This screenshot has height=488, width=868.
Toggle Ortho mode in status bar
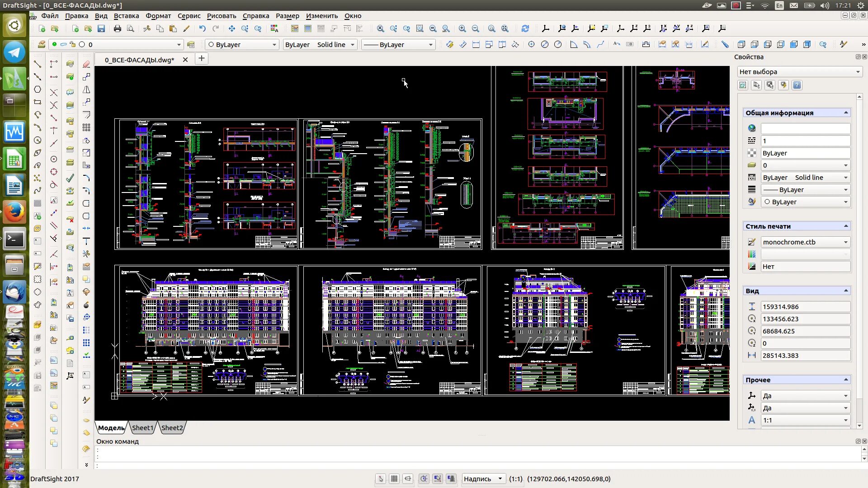point(408,479)
